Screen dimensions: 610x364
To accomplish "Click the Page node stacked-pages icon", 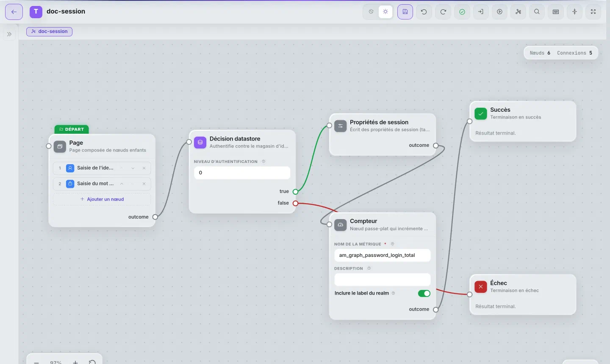I will point(60,146).
